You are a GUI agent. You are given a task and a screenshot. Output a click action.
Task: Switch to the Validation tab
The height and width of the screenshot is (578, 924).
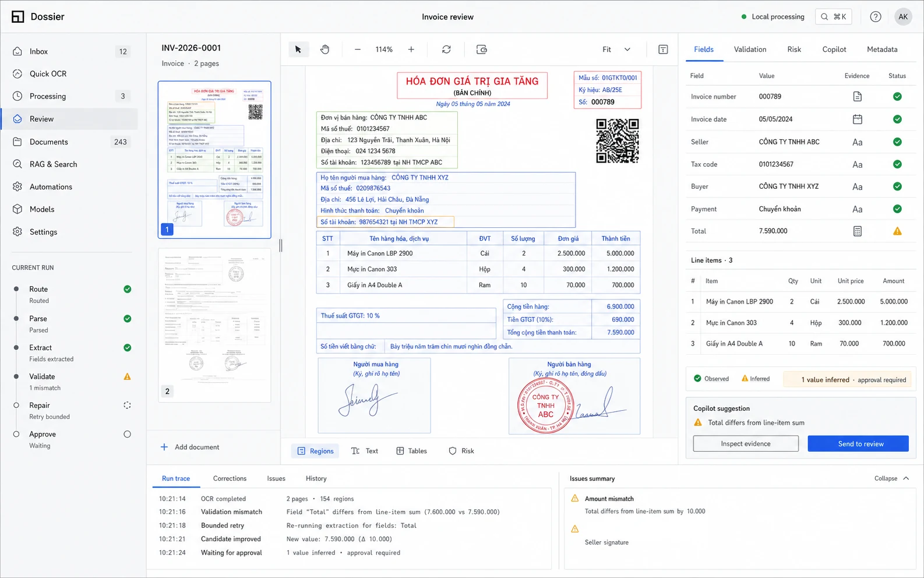click(750, 50)
